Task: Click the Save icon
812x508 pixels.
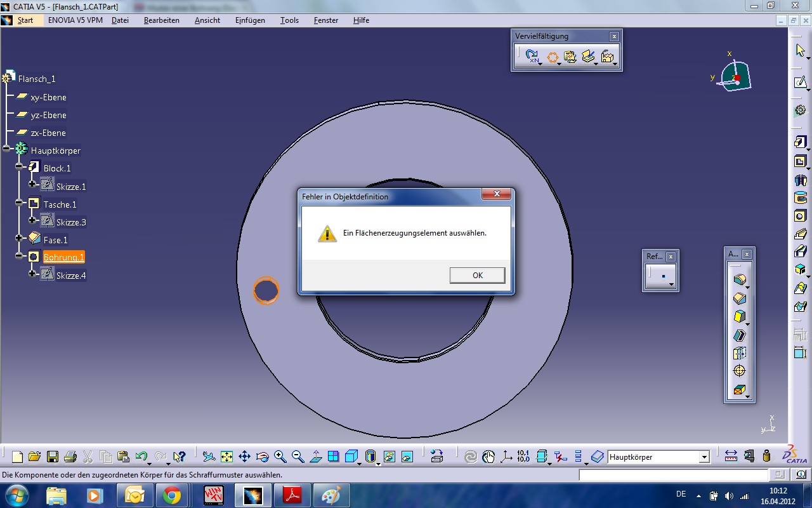Action: (x=53, y=457)
